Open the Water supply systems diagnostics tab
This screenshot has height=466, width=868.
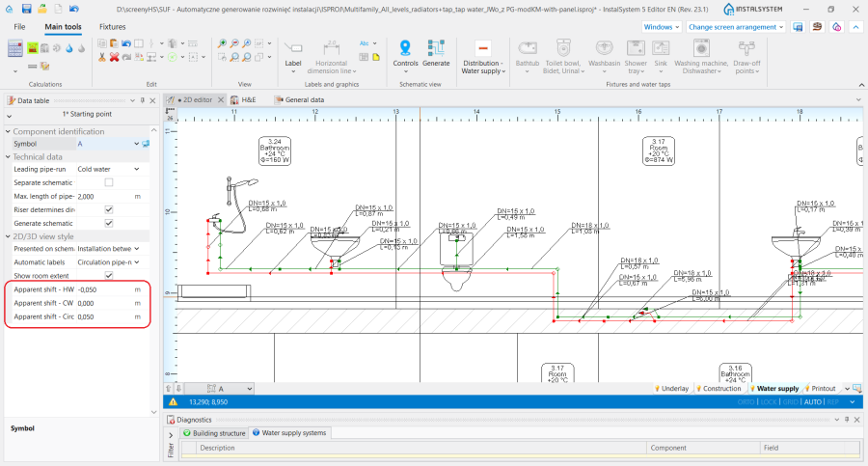pos(289,433)
